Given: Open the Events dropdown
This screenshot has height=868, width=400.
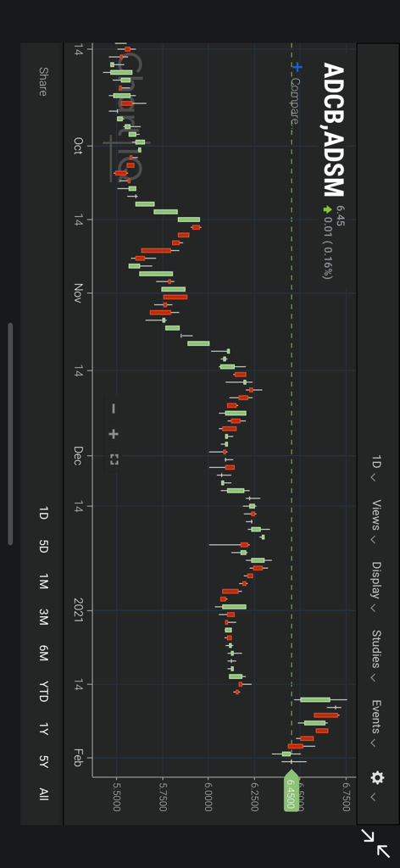Looking at the screenshot, I should pyautogui.click(x=376, y=723).
